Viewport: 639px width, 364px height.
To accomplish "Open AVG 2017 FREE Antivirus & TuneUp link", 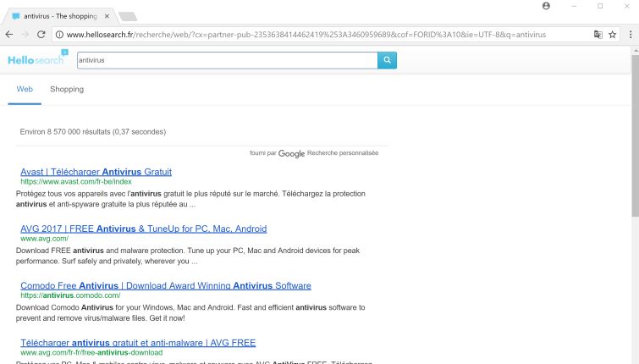I will click(144, 229).
